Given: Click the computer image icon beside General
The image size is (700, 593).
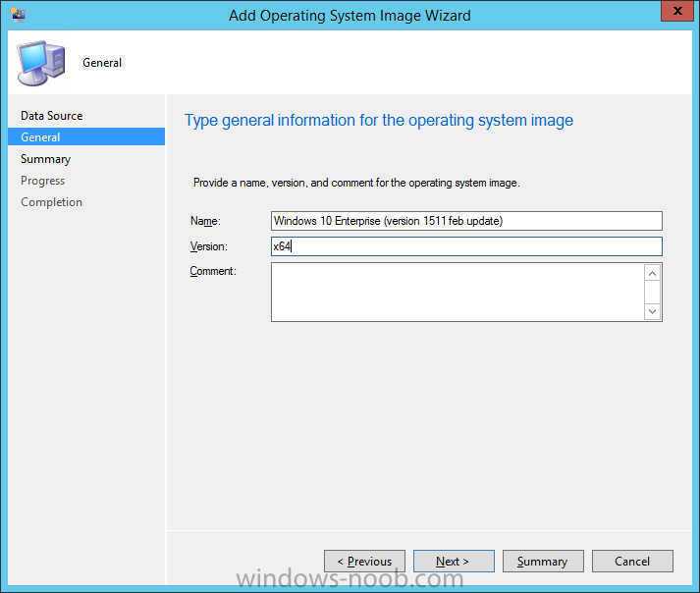Looking at the screenshot, I should [x=41, y=63].
